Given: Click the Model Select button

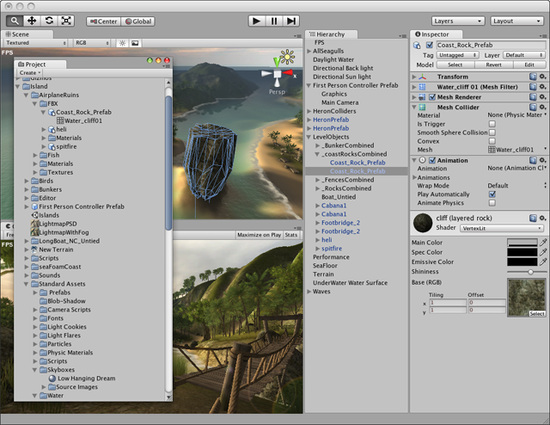Looking at the screenshot, I should [455, 65].
